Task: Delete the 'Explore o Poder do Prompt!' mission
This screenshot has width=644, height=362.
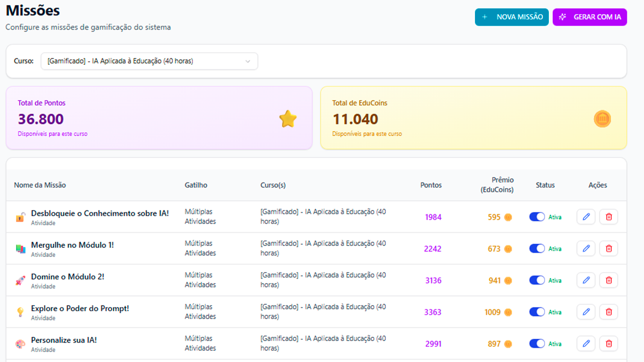Action: (x=608, y=312)
